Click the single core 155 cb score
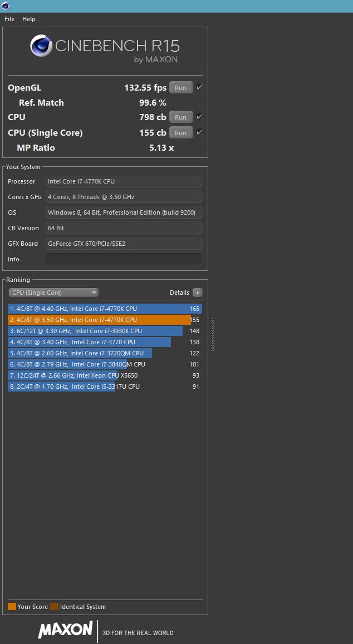Screen dimensions: 353x644 153,133
